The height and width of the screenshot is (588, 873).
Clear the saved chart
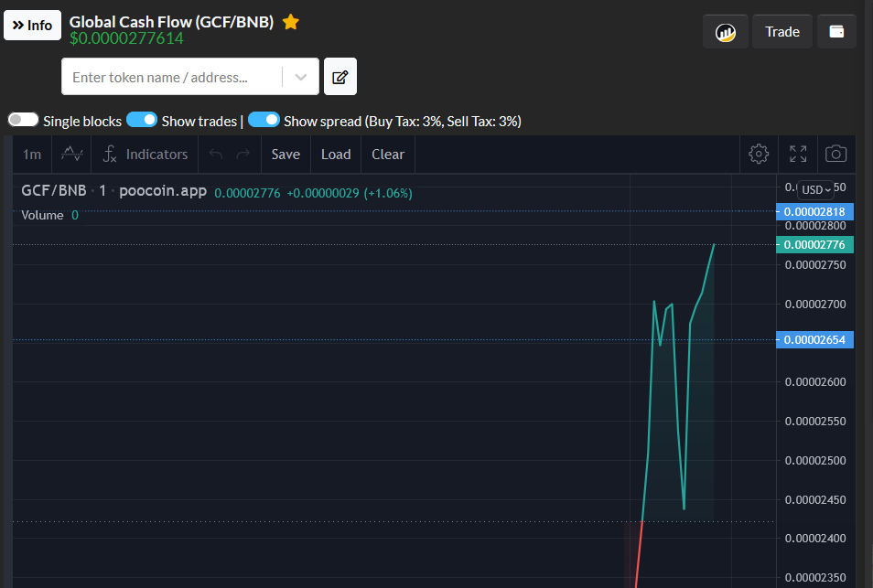(388, 155)
